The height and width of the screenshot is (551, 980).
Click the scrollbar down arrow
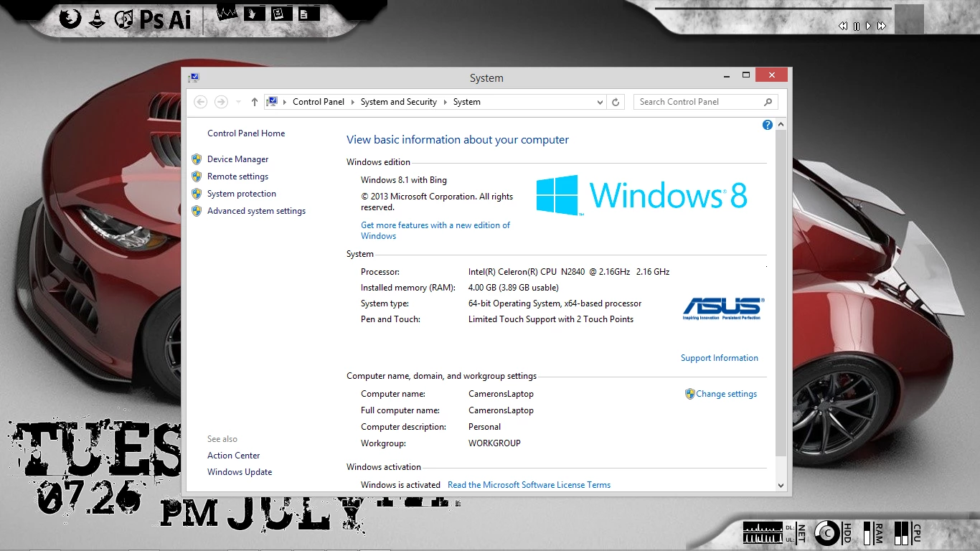pyautogui.click(x=781, y=486)
